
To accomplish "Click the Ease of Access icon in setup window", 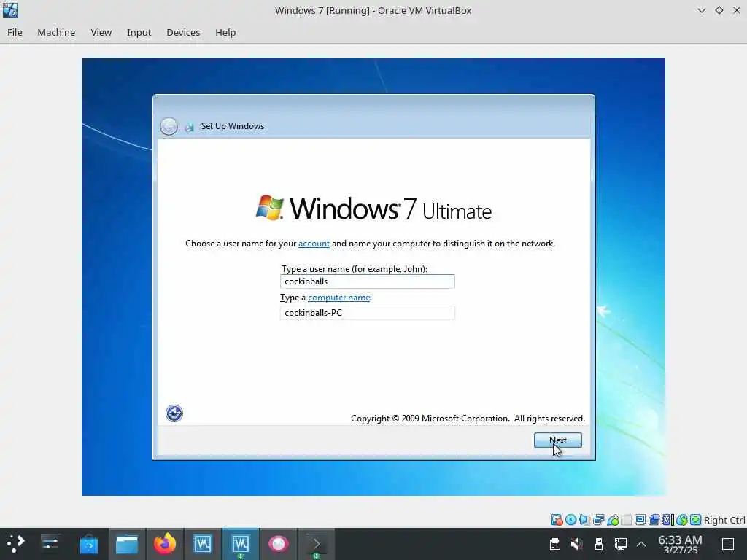I will (174, 413).
